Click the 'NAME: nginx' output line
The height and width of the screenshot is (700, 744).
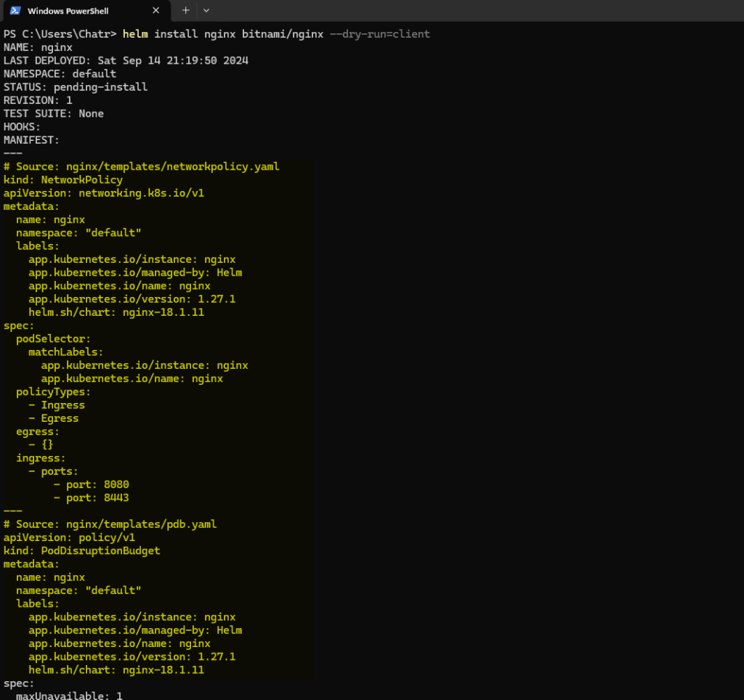coord(38,47)
